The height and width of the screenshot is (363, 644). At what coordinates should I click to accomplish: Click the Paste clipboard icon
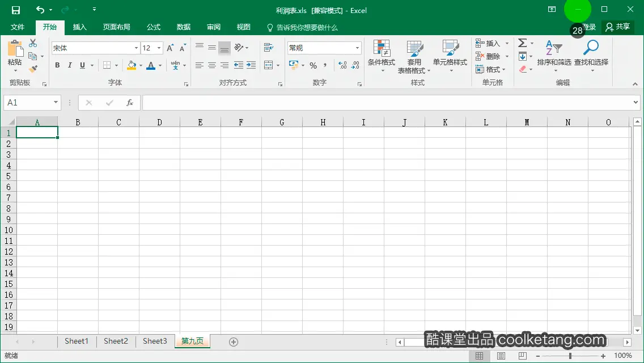[15, 48]
